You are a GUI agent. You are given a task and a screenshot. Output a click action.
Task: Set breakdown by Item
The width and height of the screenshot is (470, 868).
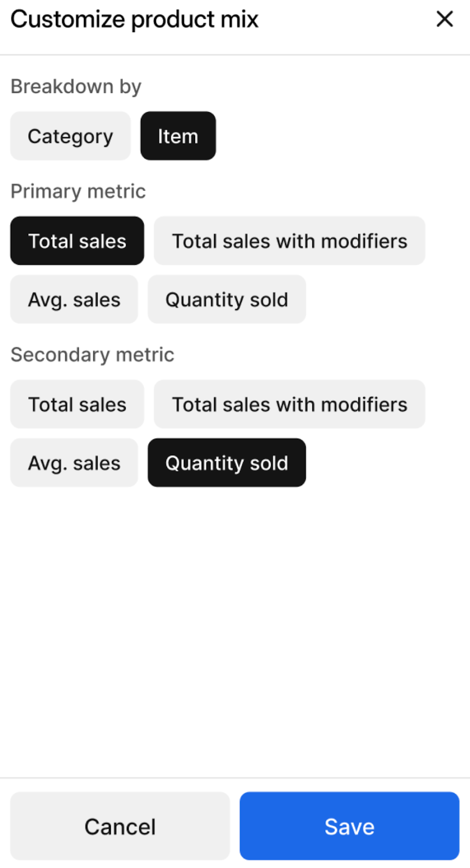tap(178, 136)
